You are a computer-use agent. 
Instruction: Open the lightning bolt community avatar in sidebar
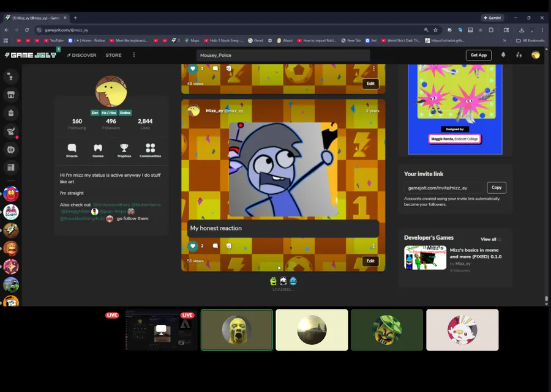(11, 230)
